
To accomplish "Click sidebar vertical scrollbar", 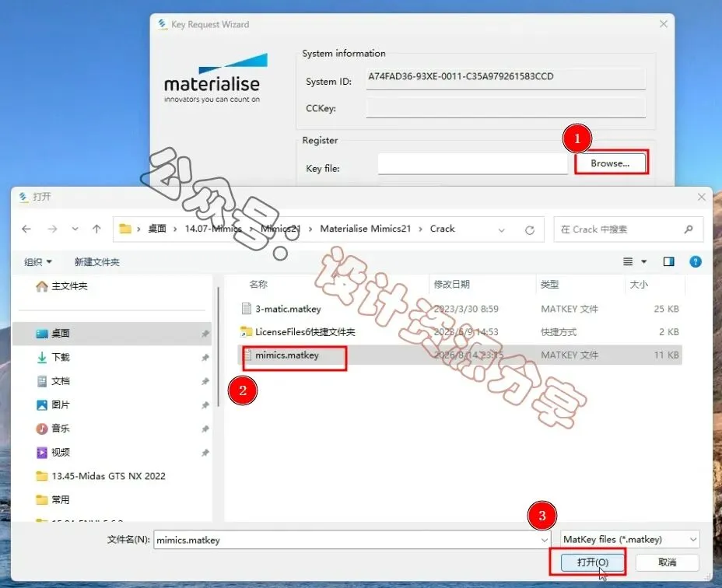I will 218,348.
